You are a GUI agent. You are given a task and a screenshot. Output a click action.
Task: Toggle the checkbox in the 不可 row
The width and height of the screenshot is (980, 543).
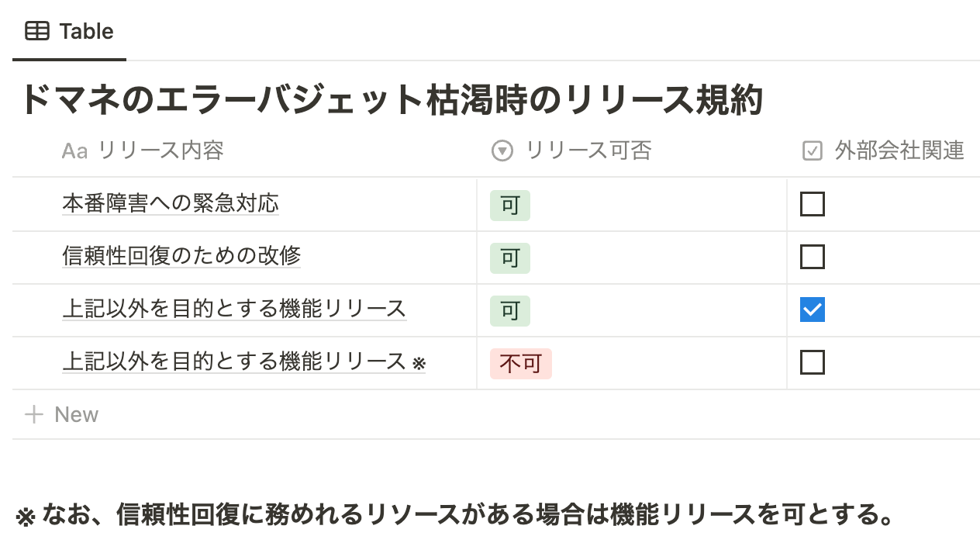point(812,362)
